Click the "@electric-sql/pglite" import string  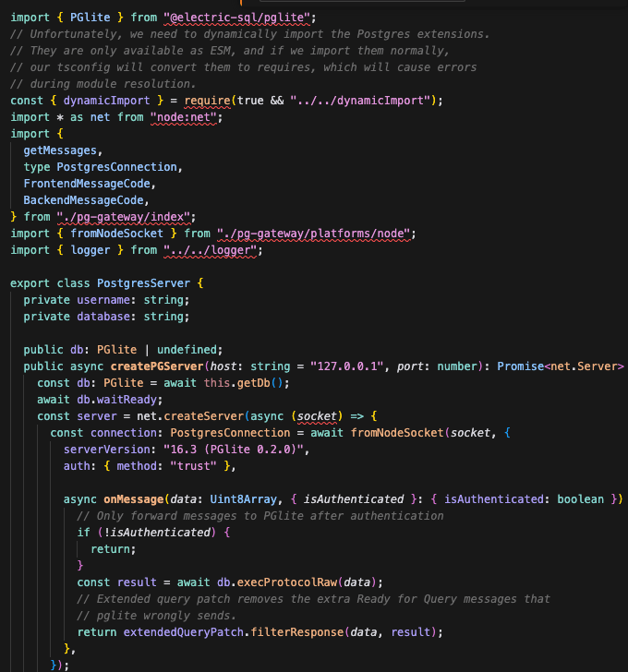coord(236,18)
